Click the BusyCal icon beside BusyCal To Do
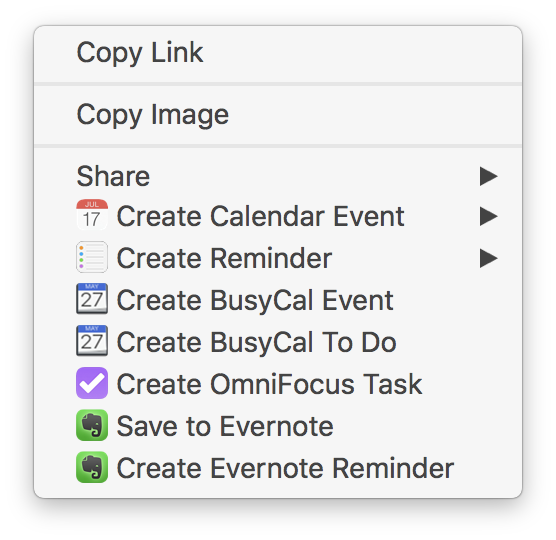Image resolution: width=556 pixels, height=540 pixels. click(92, 340)
